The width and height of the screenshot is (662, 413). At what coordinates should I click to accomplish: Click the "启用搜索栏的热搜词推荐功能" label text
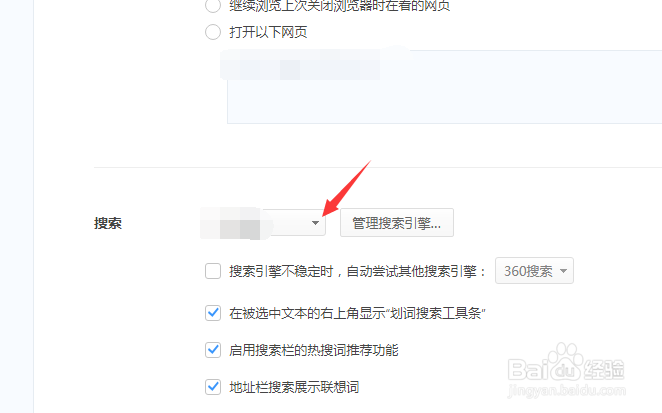(x=314, y=350)
